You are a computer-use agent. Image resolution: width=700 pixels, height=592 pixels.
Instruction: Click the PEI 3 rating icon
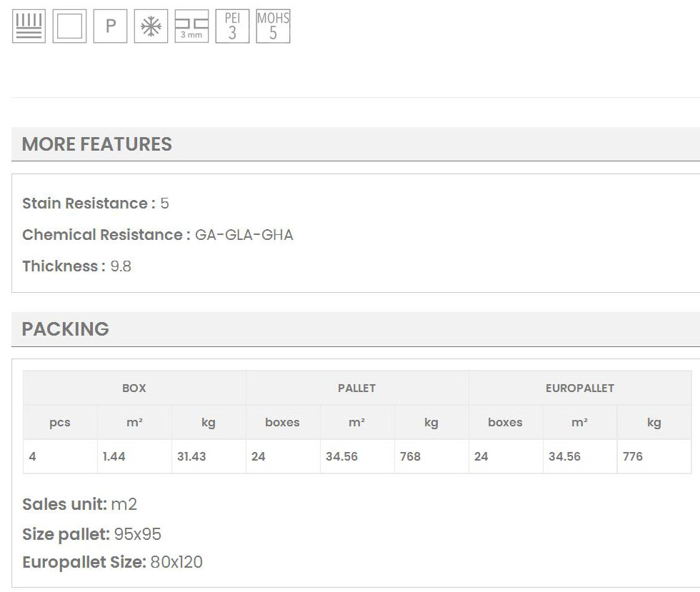tap(232, 26)
